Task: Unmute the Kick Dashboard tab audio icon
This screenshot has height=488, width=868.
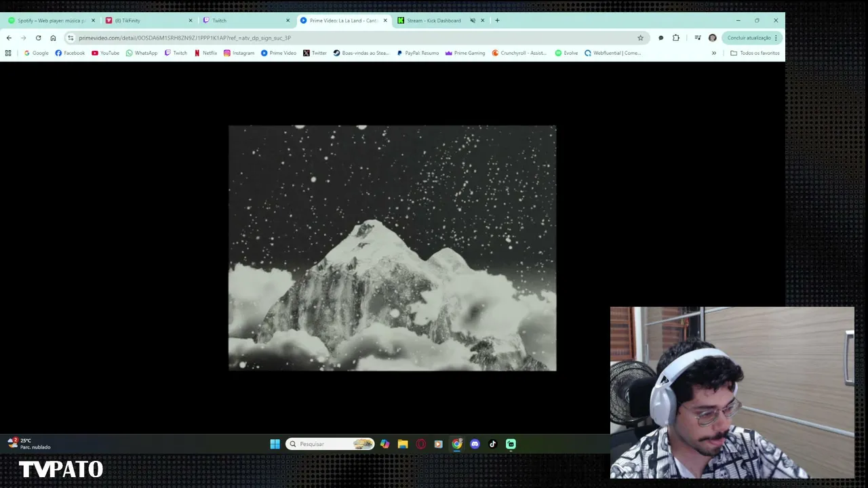Action: [473, 20]
